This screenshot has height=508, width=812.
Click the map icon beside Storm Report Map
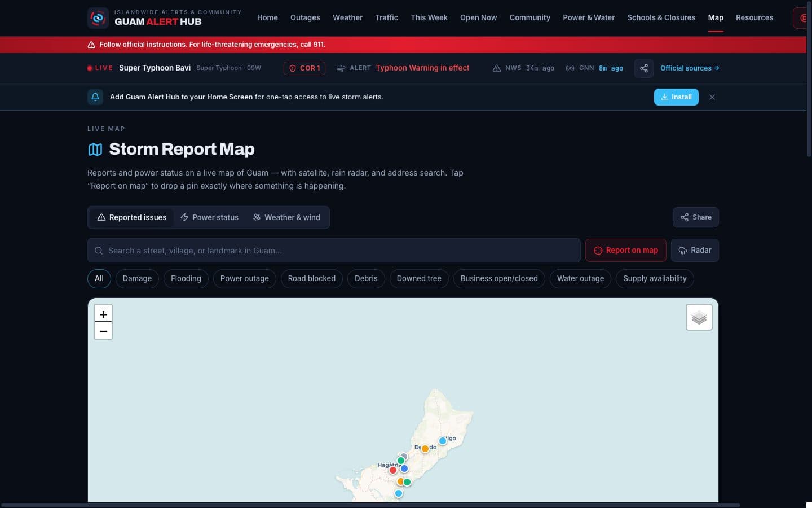point(95,150)
